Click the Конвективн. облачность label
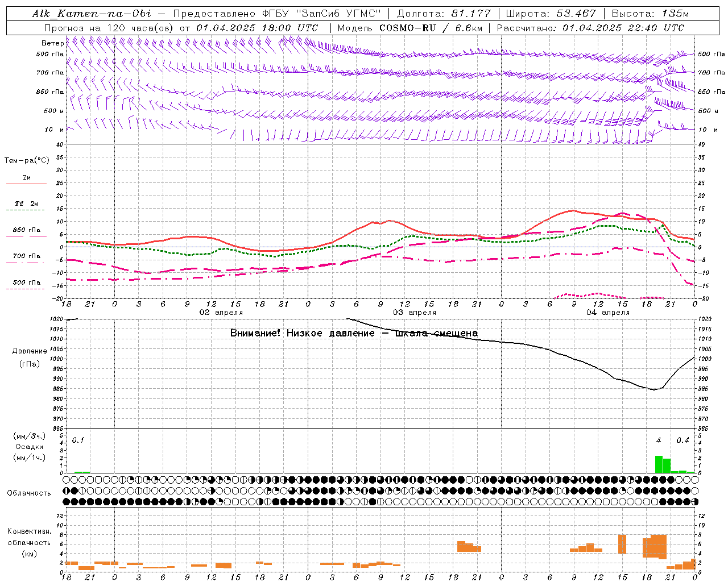 [x=30, y=537]
